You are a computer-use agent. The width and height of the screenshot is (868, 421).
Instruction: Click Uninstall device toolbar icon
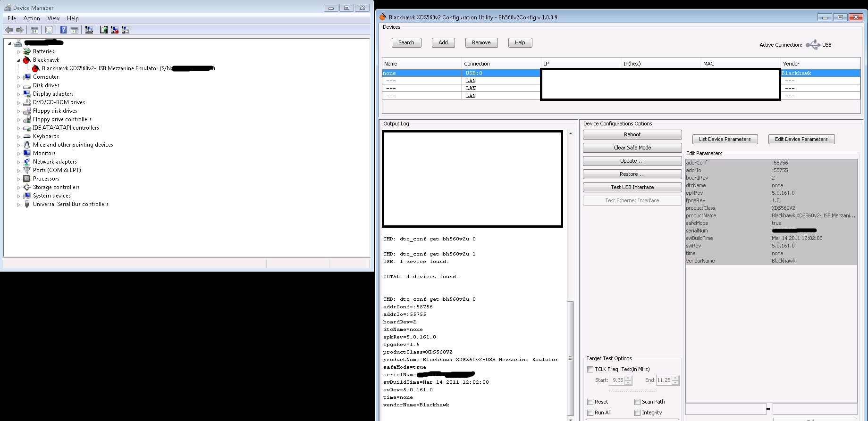tap(115, 30)
